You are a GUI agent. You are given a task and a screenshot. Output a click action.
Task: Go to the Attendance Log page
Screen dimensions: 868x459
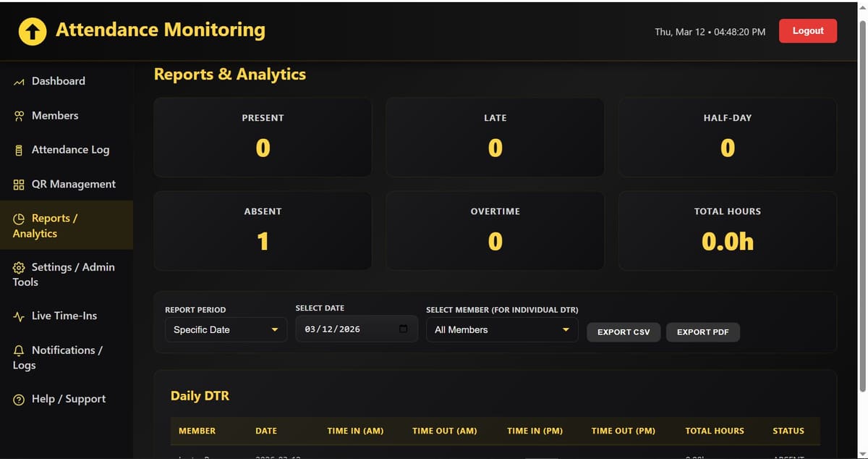click(70, 150)
